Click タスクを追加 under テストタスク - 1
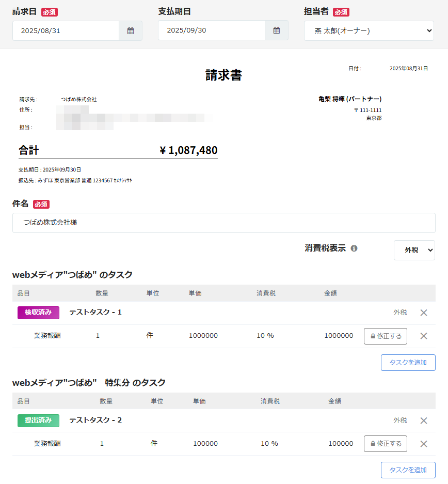Screen dimensions: 448x484 tap(408, 363)
